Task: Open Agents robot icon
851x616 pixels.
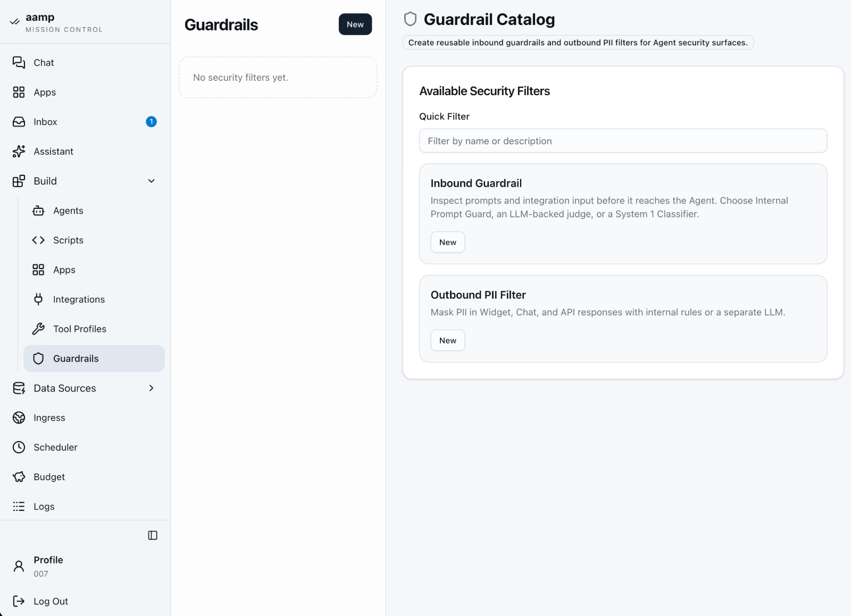Action: point(38,210)
